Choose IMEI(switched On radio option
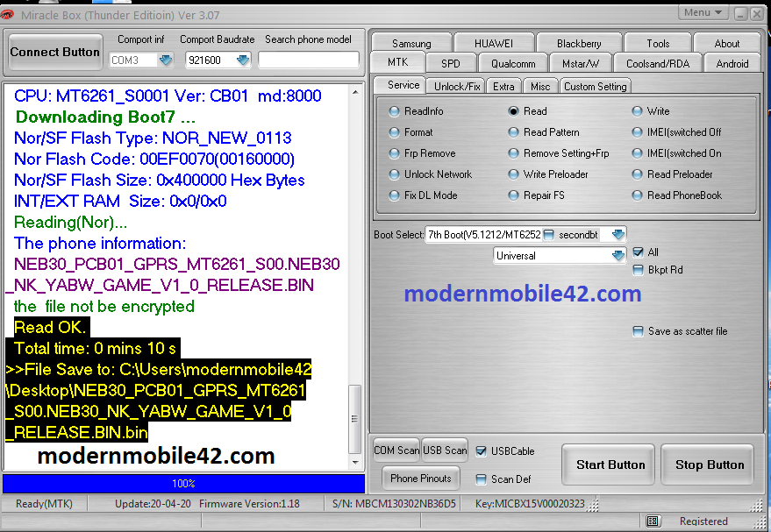This screenshot has width=771, height=532. point(638,153)
